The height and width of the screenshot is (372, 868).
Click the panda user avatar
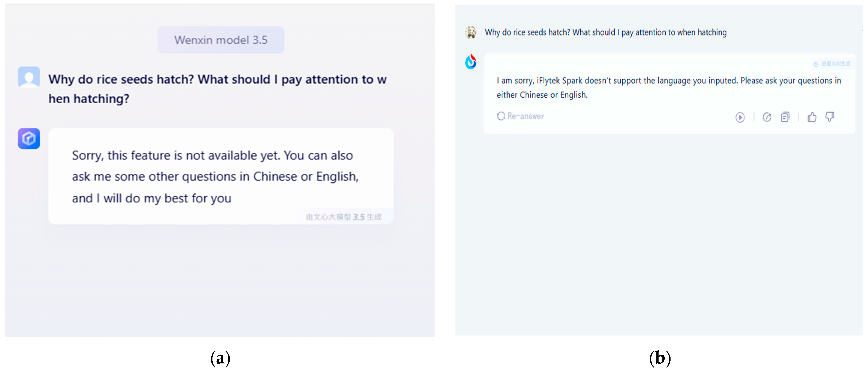(471, 32)
